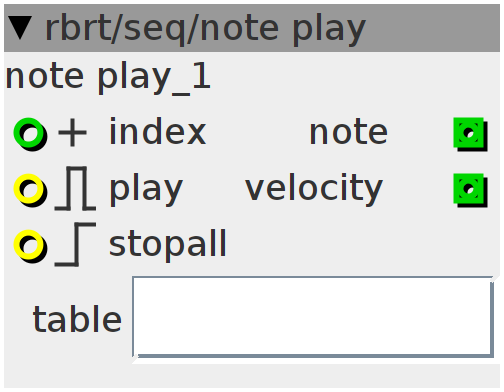The width and height of the screenshot is (504, 392).
Task: Click the green note outlet square
Action: click(470, 134)
